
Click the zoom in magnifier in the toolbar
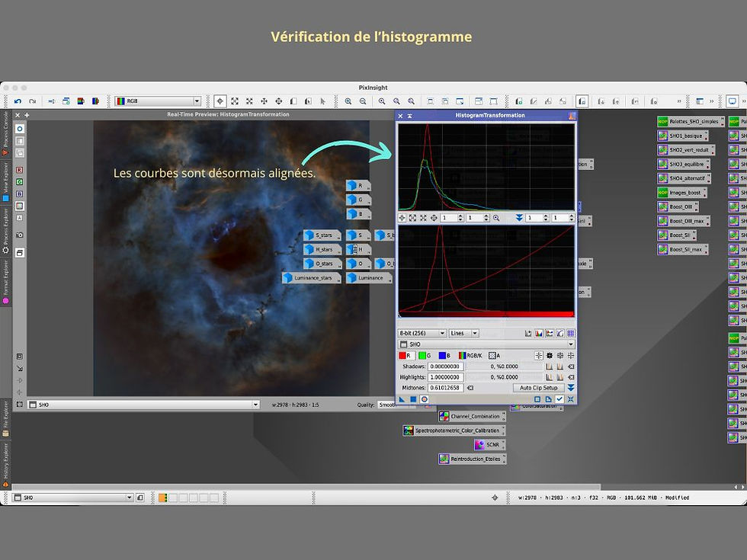click(348, 101)
